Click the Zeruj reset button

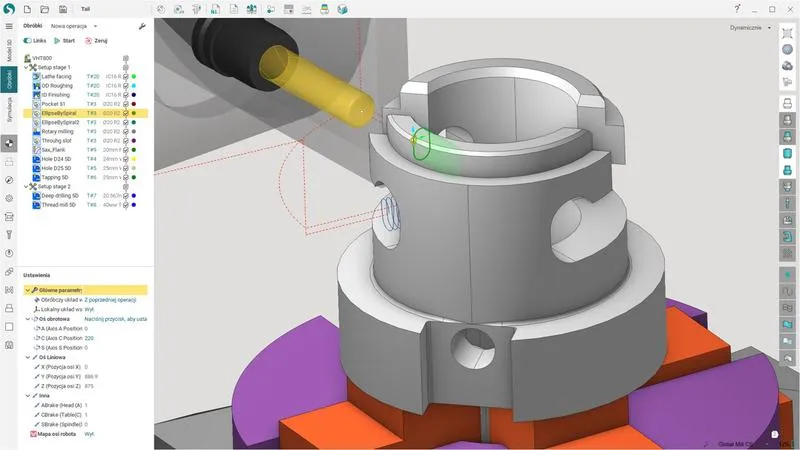click(x=96, y=41)
